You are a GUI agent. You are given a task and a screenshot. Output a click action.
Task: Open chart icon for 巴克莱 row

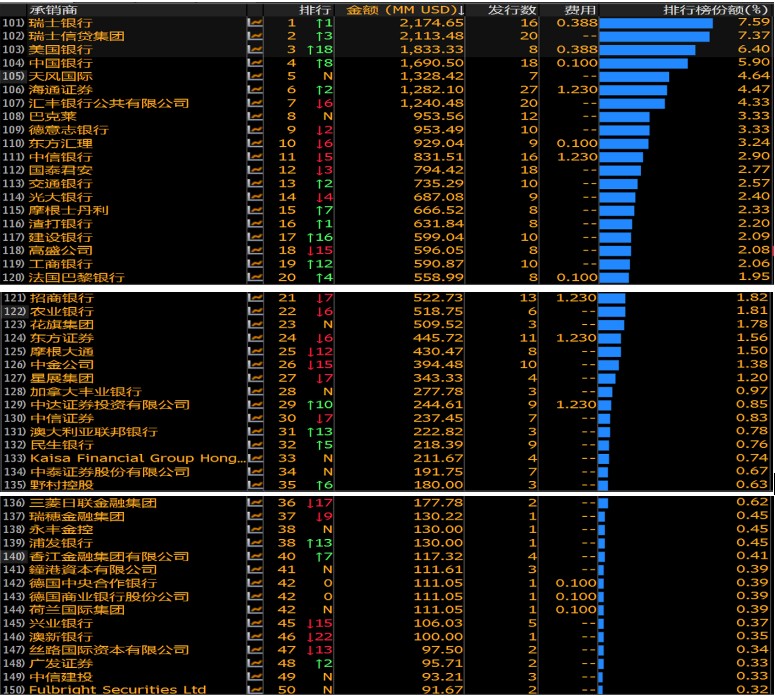[255, 116]
